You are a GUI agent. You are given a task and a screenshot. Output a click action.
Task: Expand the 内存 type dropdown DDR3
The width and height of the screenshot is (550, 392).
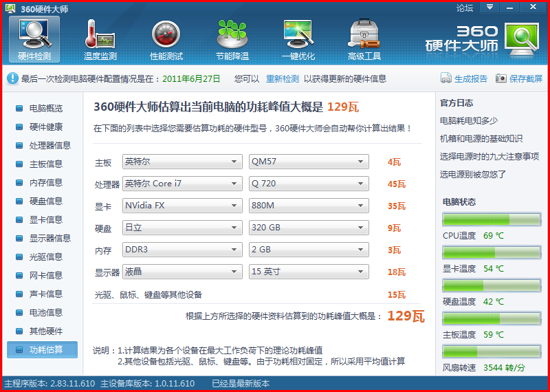(x=182, y=250)
